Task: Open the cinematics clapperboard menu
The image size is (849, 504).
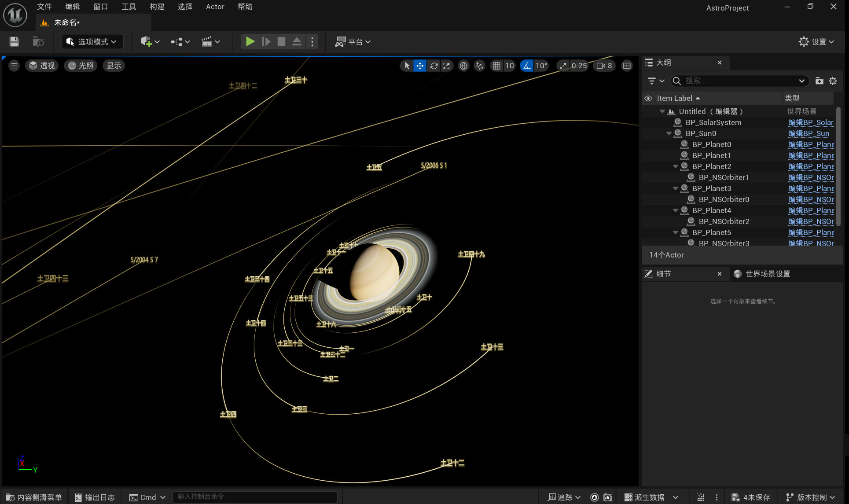Action: point(210,42)
